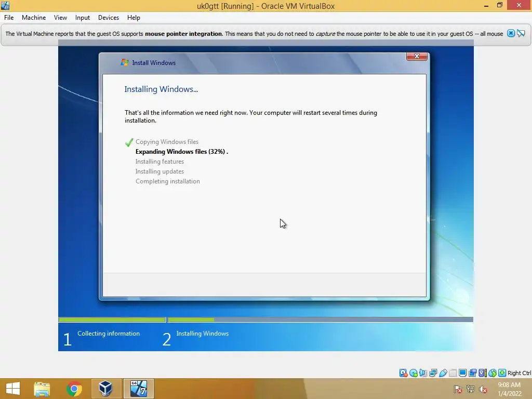This screenshot has width=532, height=399.
Task: Click the 'Copying Windows files' step text
Action: [167, 142]
